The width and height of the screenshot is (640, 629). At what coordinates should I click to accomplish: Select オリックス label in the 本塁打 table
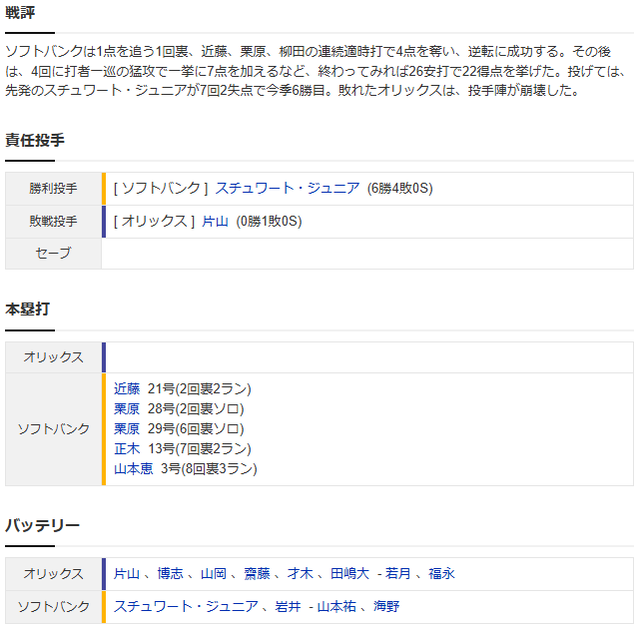tap(53, 357)
